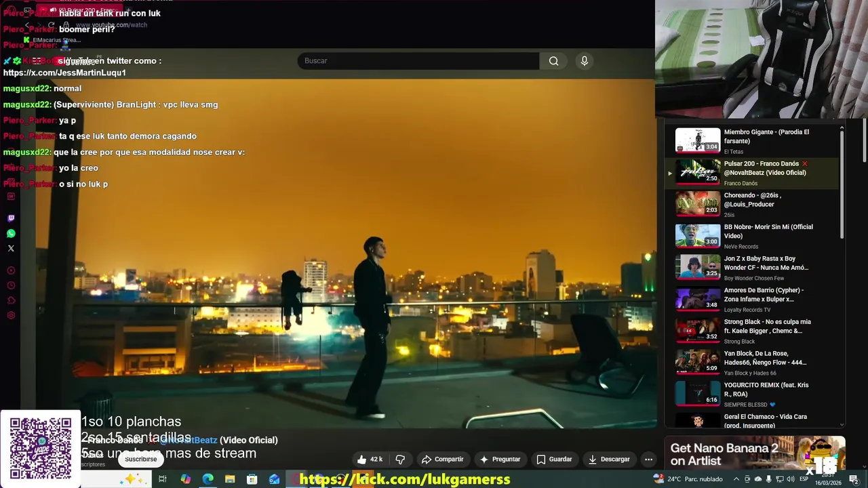Viewport: 868px width, 488px height.
Task: Click the microphone tray icon
Action: pos(768,479)
